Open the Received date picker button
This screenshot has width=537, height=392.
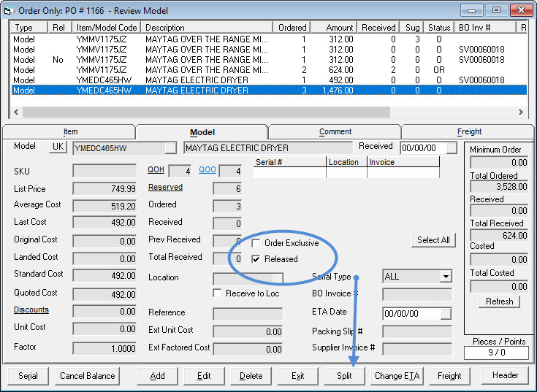[452, 148]
